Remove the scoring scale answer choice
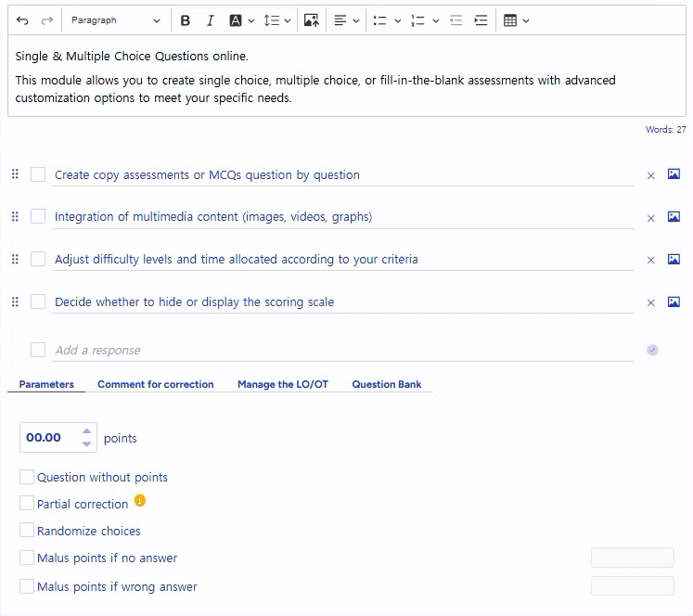693x616 pixels. tap(650, 302)
